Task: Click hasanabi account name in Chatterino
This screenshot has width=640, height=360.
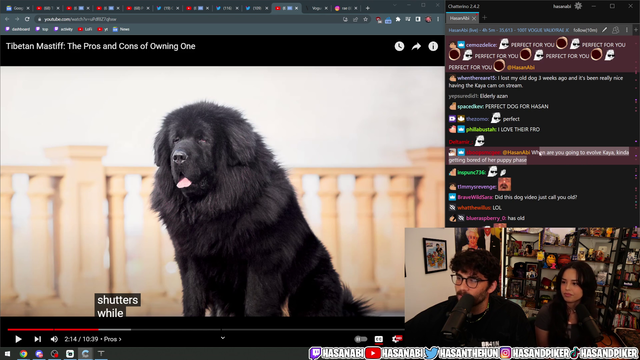Action: 562,6
